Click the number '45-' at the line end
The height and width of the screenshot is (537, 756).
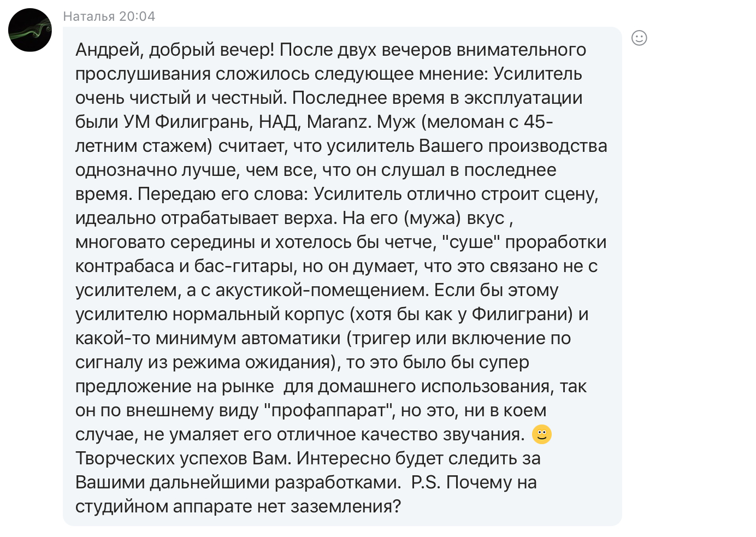[x=538, y=122]
